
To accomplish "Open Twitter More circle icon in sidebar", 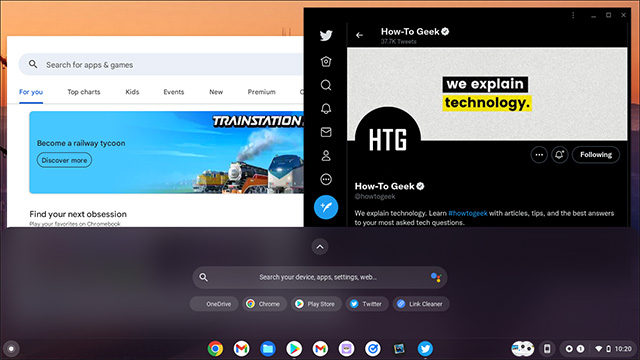I will coord(326,179).
